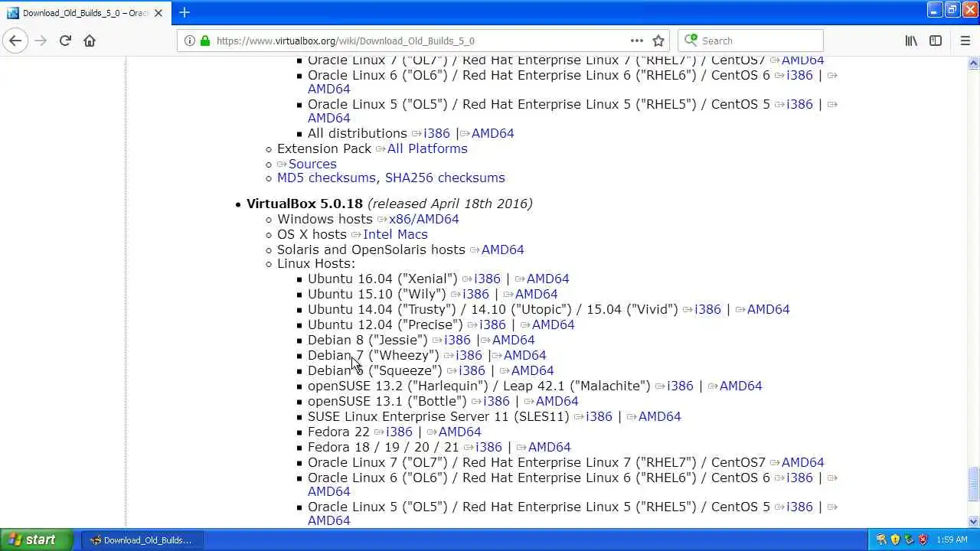
Task: Open All distributions i386 link
Action: [436, 133]
